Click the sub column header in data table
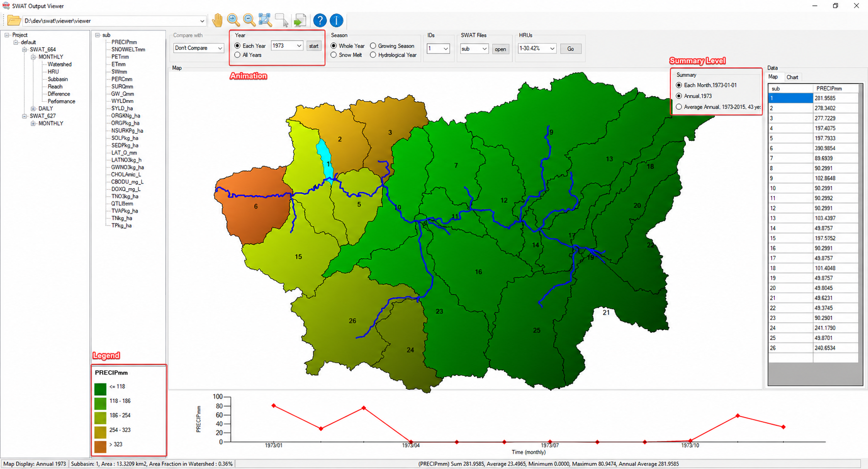 point(791,89)
